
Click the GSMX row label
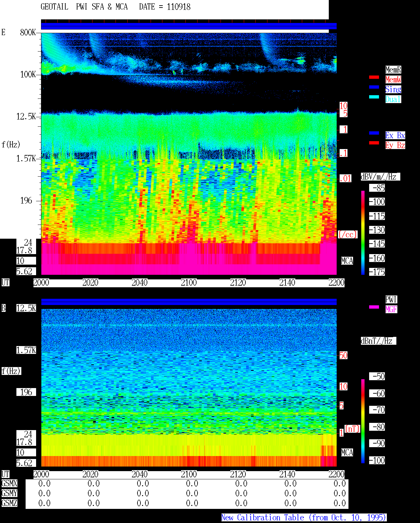(9, 483)
